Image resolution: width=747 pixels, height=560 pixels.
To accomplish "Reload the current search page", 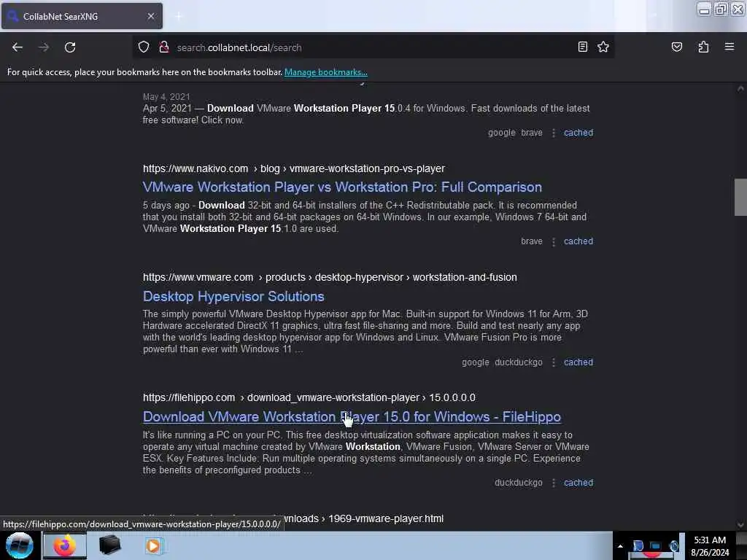I will [70, 47].
